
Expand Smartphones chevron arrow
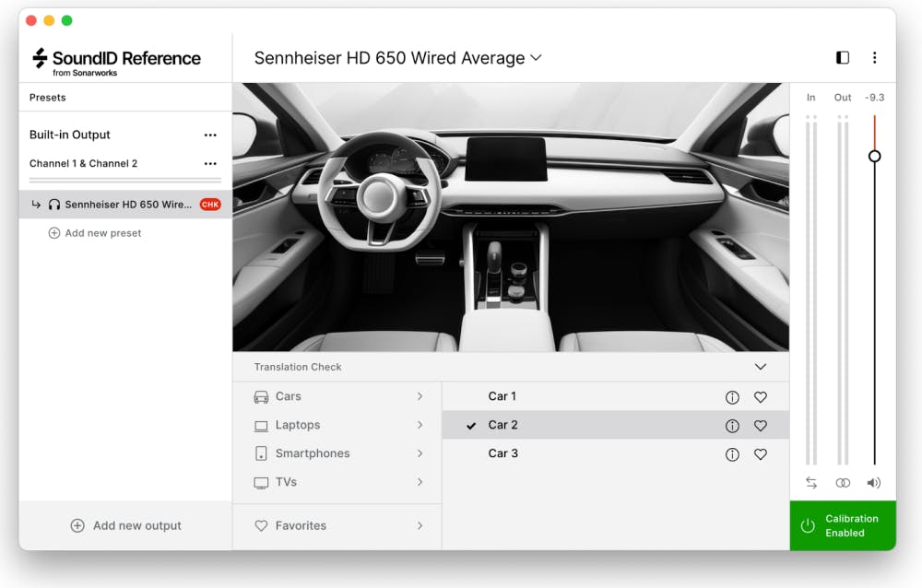coord(420,453)
